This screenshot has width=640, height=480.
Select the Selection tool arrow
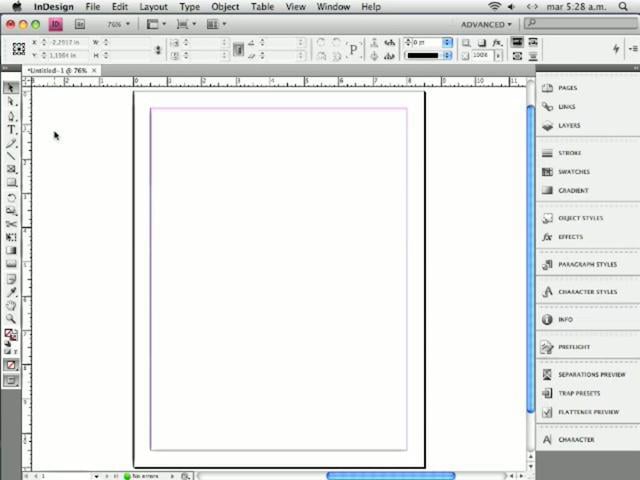point(11,88)
